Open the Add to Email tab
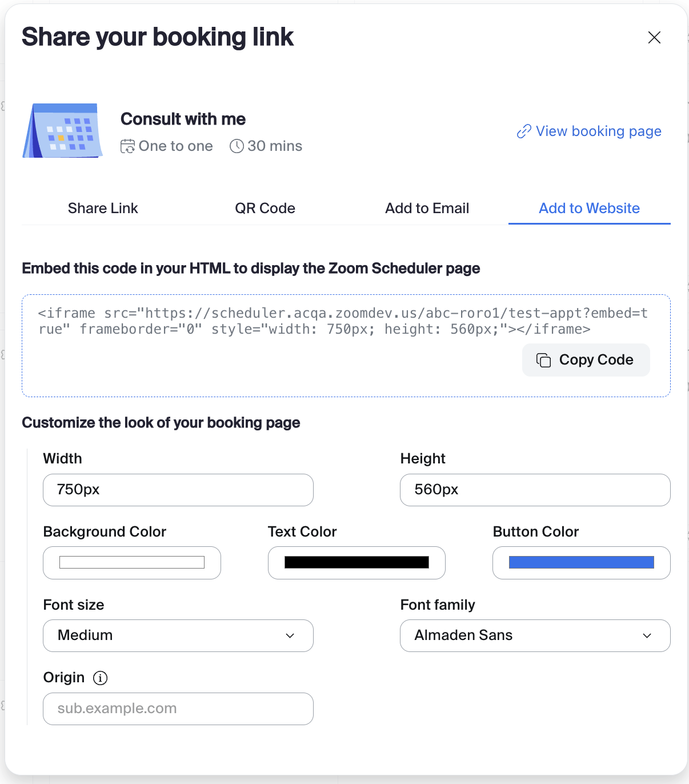Viewport: 689px width, 784px height. click(x=427, y=209)
